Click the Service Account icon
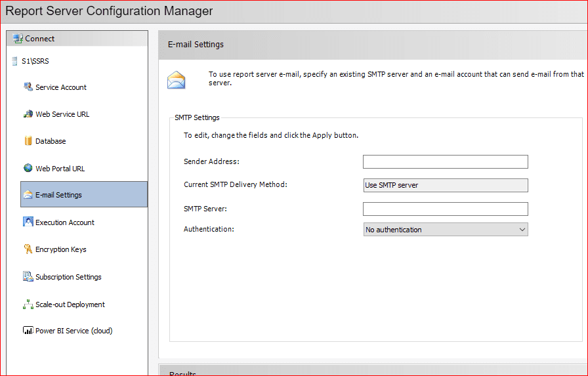The image size is (588, 376). coord(28,87)
